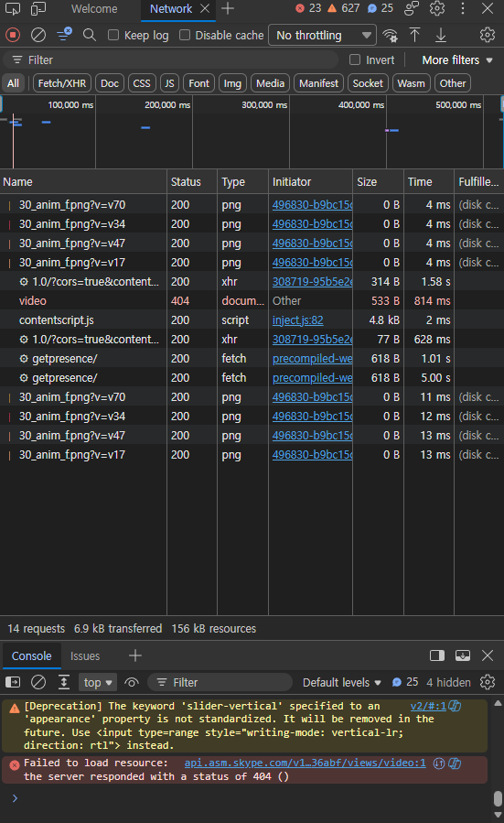Open api.asm.skype.com video:1 link
Screen dimensions: 504x823
pyautogui.click(x=306, y=763)
